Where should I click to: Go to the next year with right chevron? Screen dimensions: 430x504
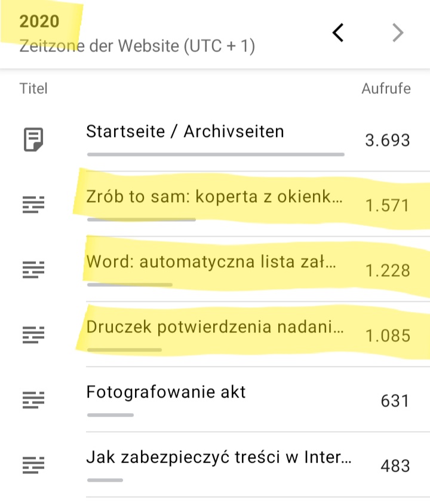point(398,33)
